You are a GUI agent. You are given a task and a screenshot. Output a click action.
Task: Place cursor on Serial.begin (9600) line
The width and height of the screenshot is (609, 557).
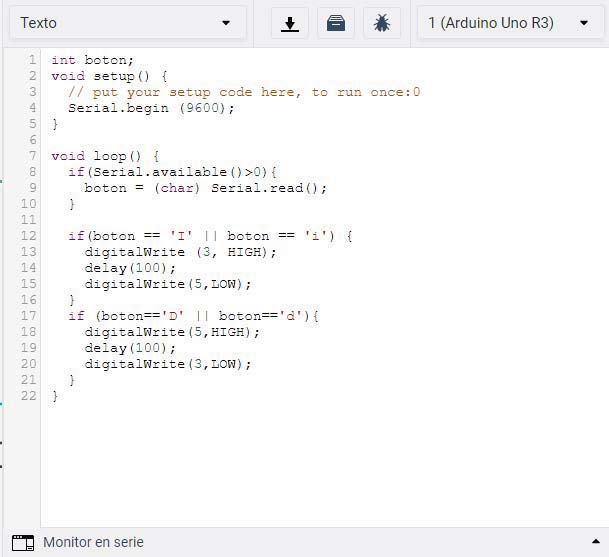(151, 108)
